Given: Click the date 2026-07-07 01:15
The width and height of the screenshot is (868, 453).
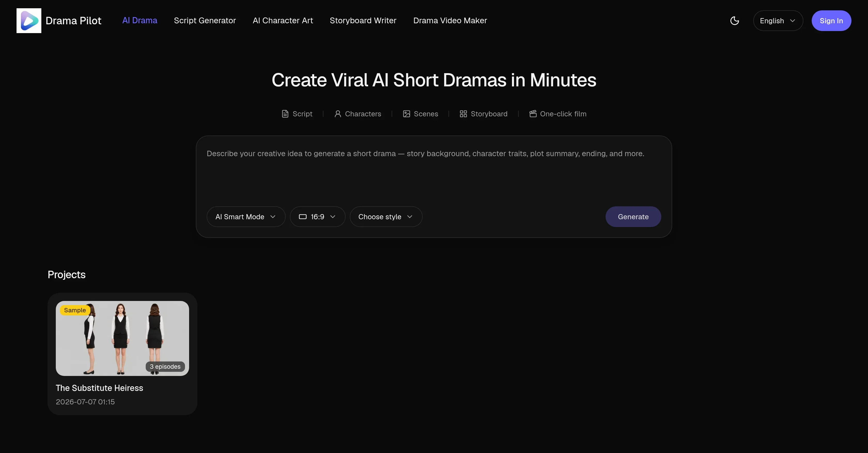Looking at the screenshot, I should [85, 402].
